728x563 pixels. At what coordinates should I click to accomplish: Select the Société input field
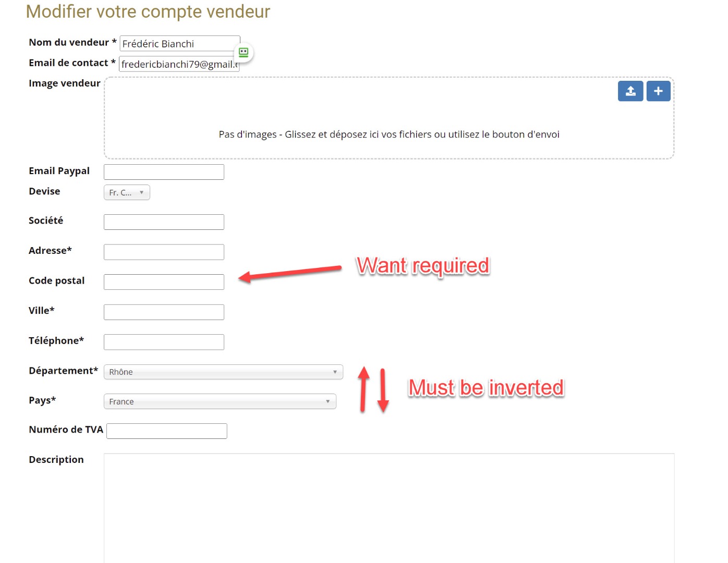(164, 222)
